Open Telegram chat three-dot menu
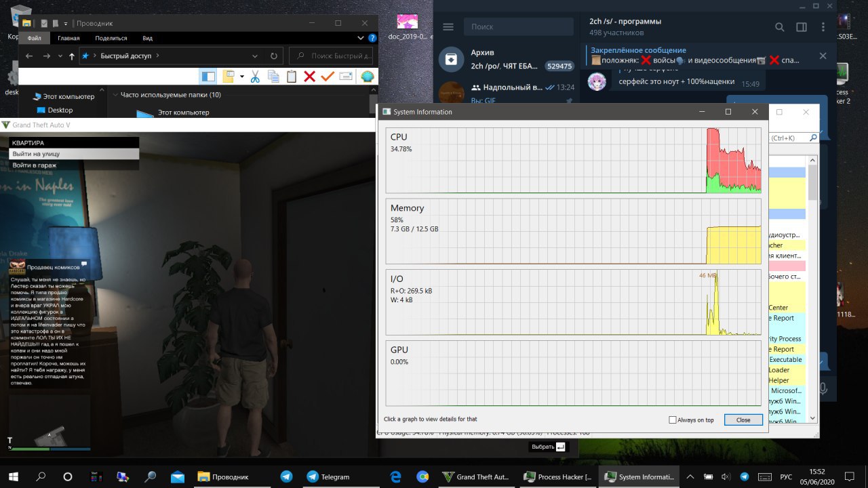 pos(823,27)
